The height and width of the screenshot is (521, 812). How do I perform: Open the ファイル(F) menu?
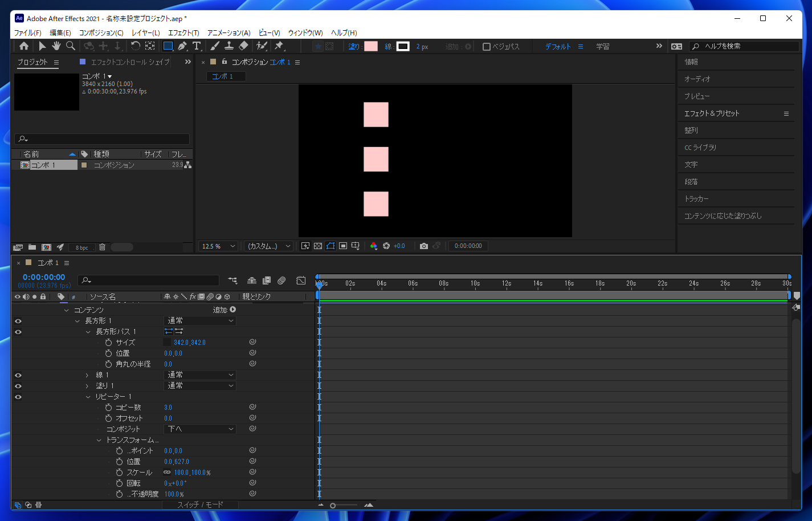point(28,33)
